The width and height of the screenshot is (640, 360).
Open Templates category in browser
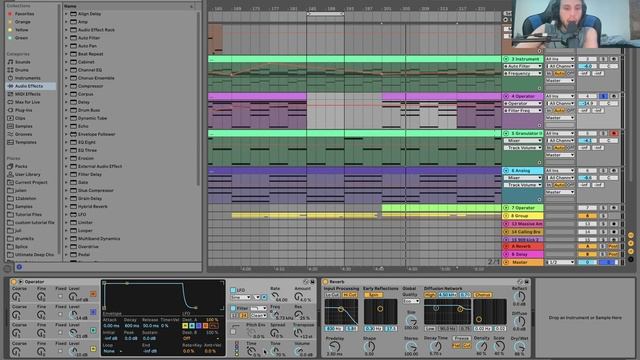25,142
